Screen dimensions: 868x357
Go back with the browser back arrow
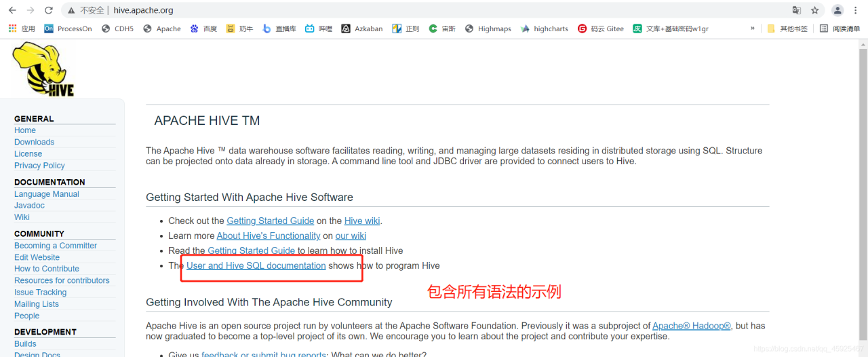(12, 10)
